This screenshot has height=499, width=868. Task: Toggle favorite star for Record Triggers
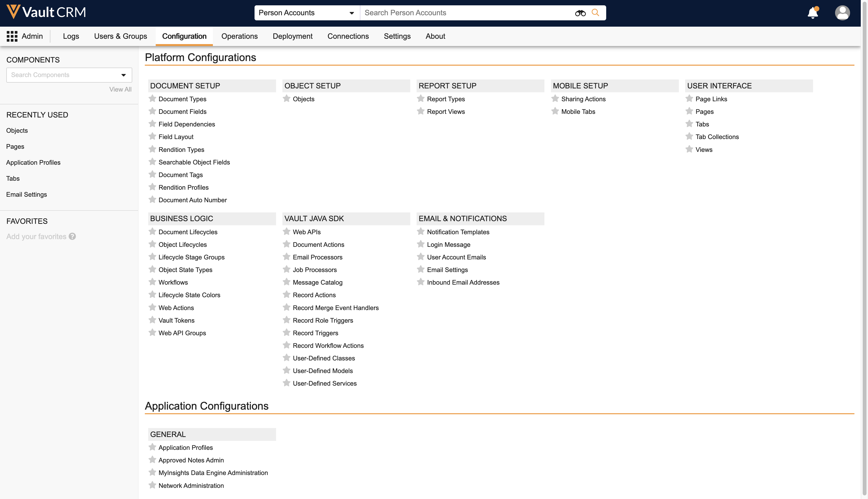pos(287,333)
